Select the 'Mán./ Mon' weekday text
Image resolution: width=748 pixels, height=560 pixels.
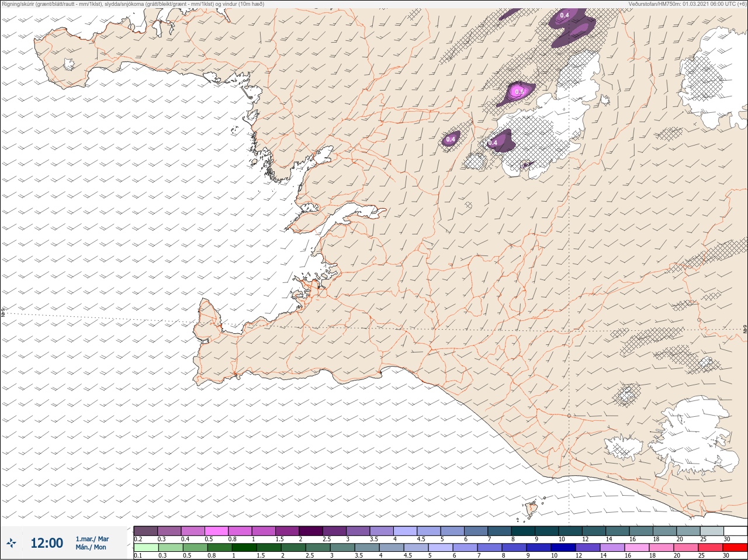coord(91,547)
